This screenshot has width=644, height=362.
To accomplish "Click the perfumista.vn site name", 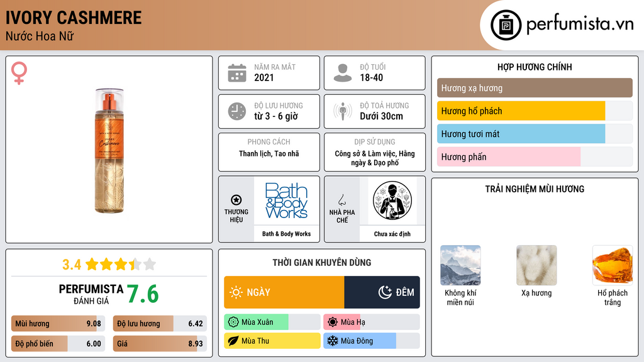I will (580, 25).
